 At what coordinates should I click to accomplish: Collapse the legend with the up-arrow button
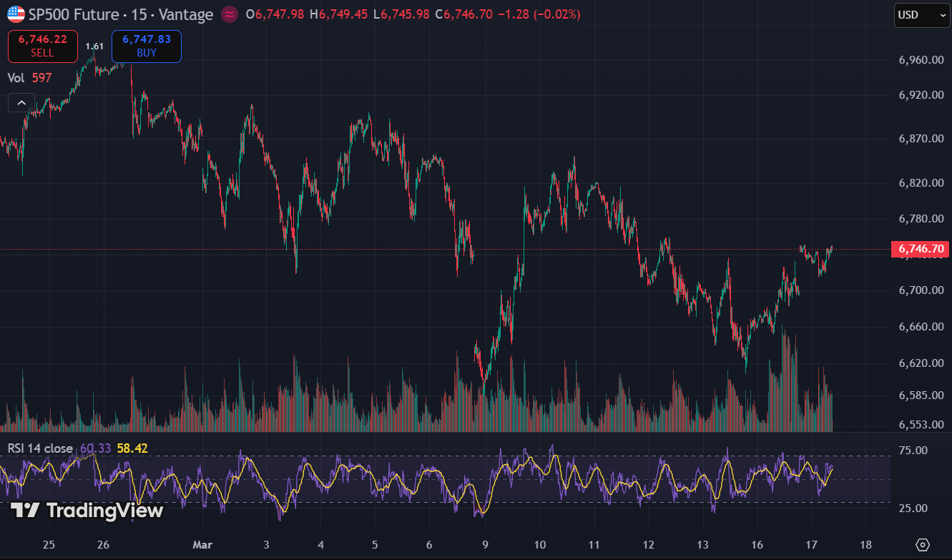(21, 102)
